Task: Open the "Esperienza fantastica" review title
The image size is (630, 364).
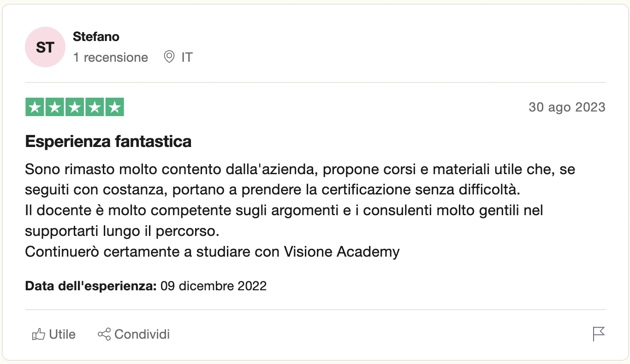Action: point(108,141)
